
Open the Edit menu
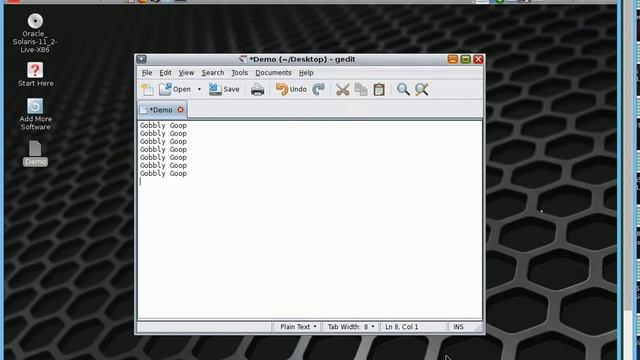click(x=165, y=73)
